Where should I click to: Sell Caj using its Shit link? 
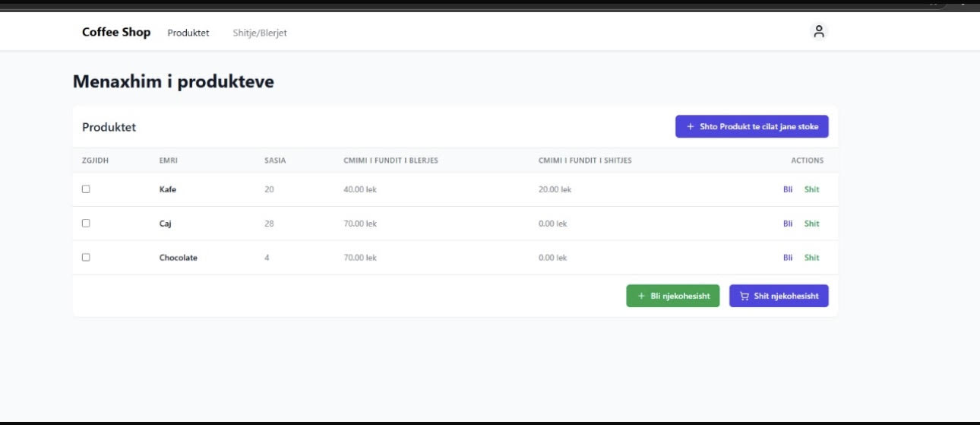point(811,224)
